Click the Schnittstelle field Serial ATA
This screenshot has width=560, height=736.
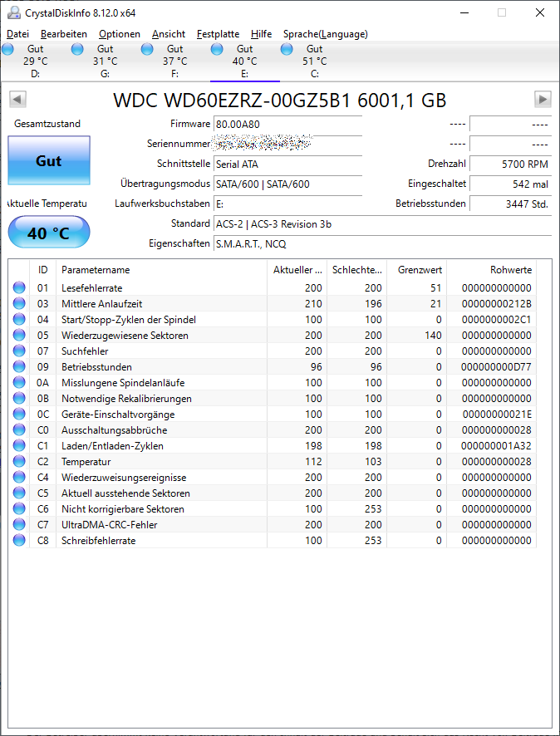click(x=287, y=164)
